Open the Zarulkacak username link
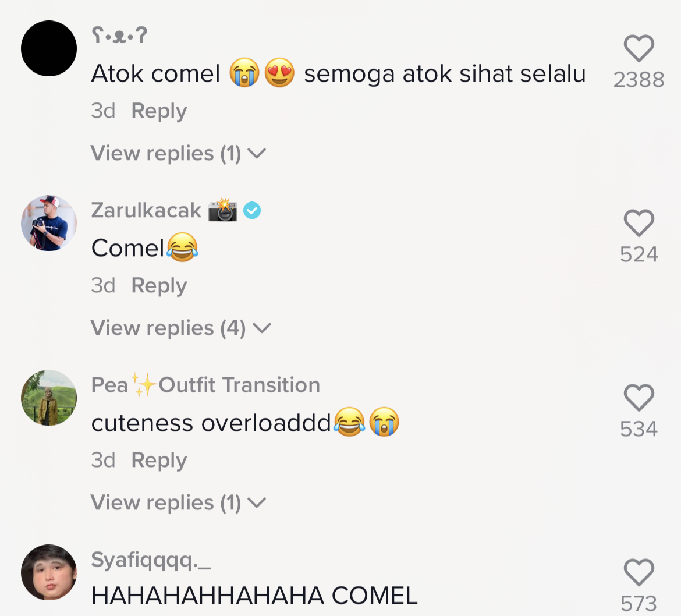 146,210
